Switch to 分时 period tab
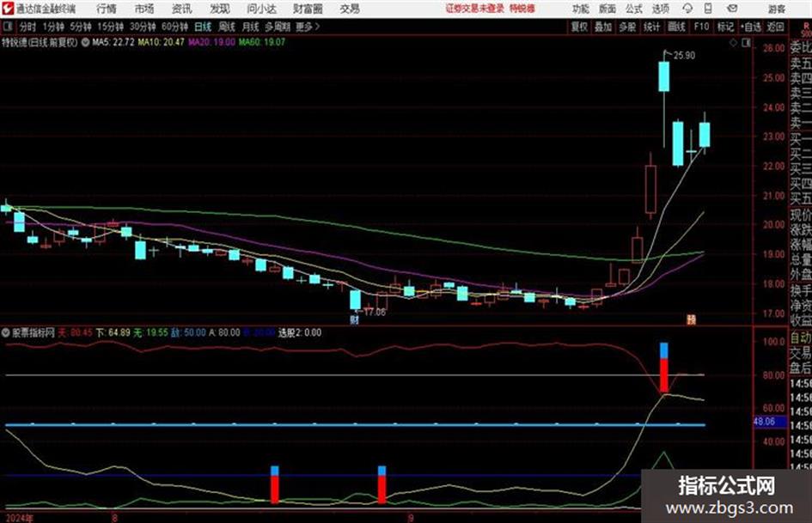812x523 pixels. [28, 27]
